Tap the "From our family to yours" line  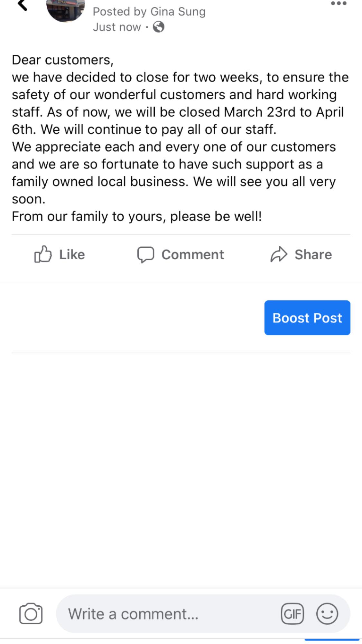tap(137, 216)
